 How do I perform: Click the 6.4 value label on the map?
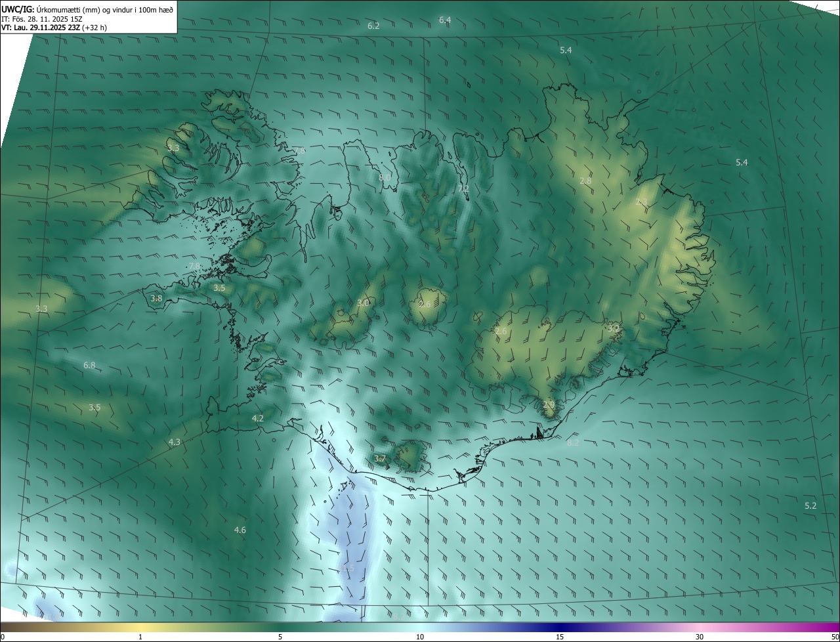point(445,20)
